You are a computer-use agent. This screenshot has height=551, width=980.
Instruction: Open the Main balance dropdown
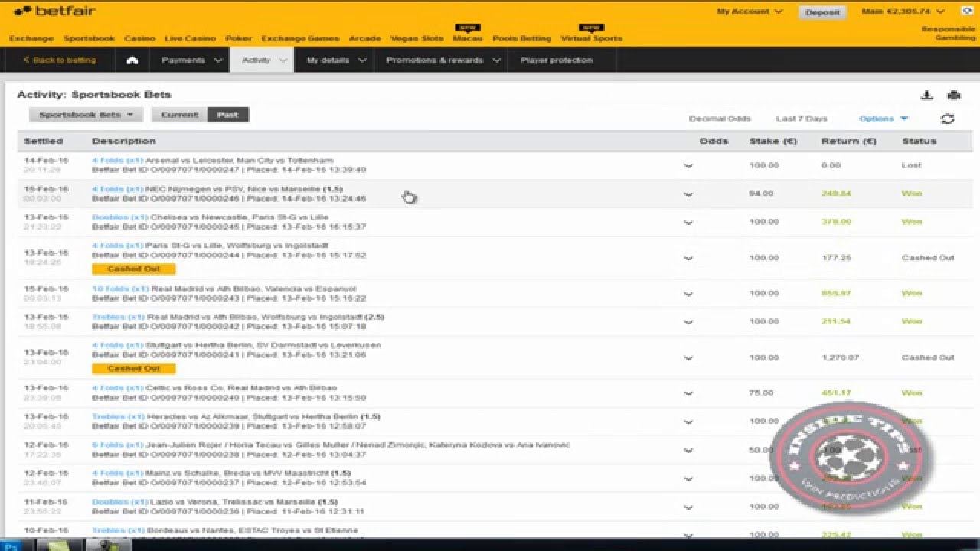click(903, 11)
